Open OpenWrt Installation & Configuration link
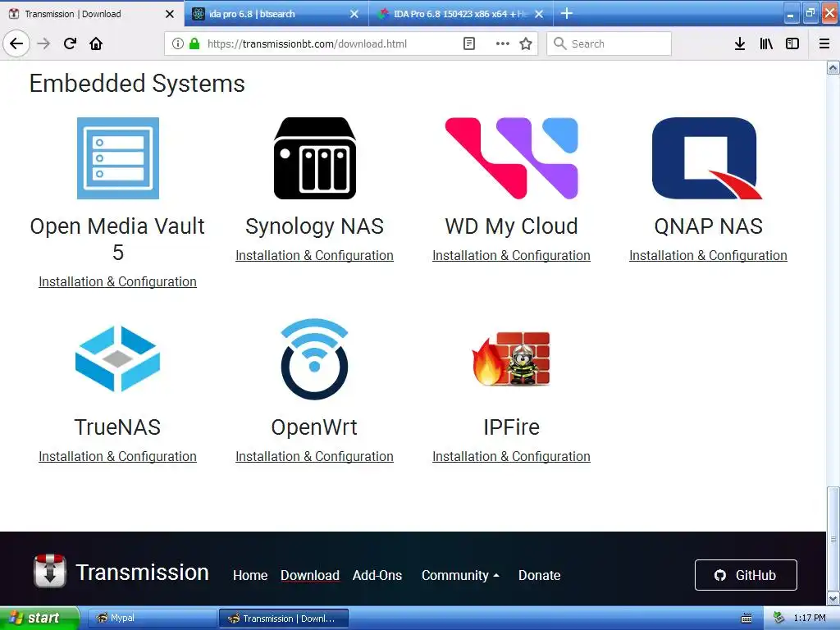This screenshot has width=840, height=630. tap(314, 456)
